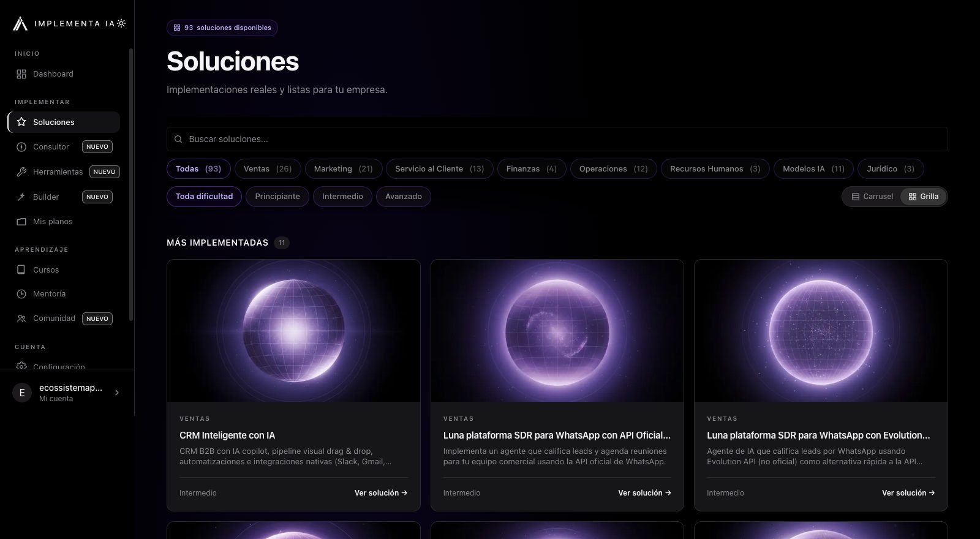This screenshot has height=539, width=980.
Task: Click the Consultor icon
Action: 21,147
